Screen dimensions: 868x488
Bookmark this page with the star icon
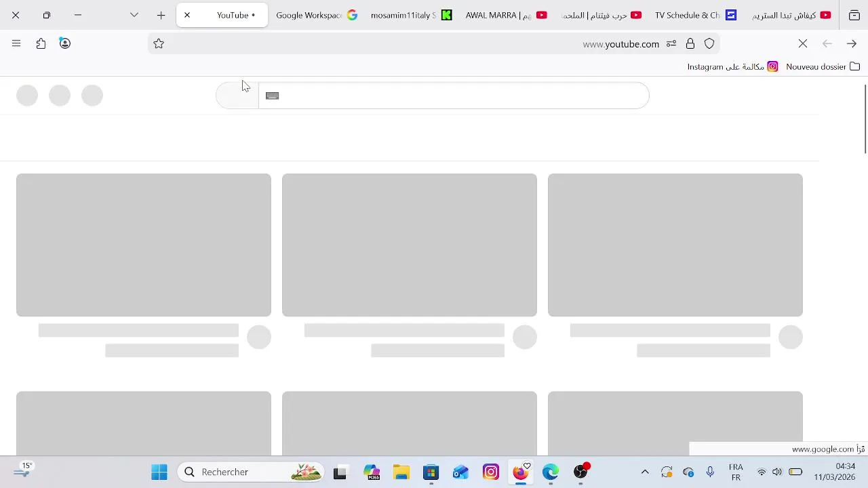tap(159, 44)
